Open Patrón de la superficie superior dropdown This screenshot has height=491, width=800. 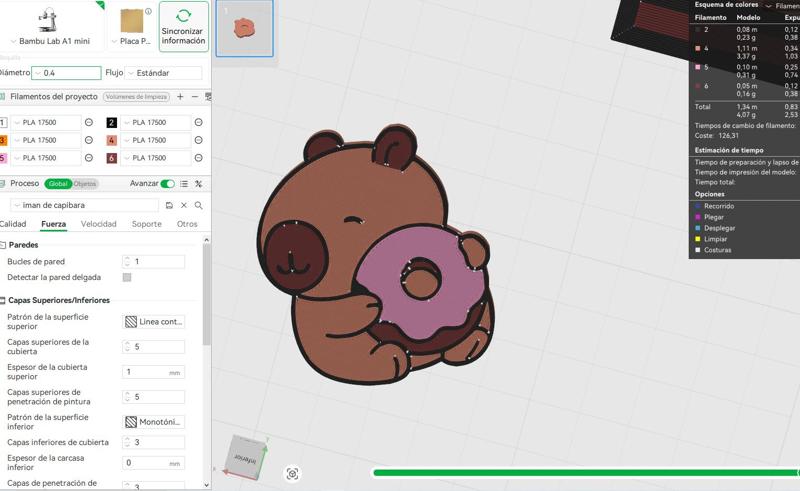coord(154,322)
